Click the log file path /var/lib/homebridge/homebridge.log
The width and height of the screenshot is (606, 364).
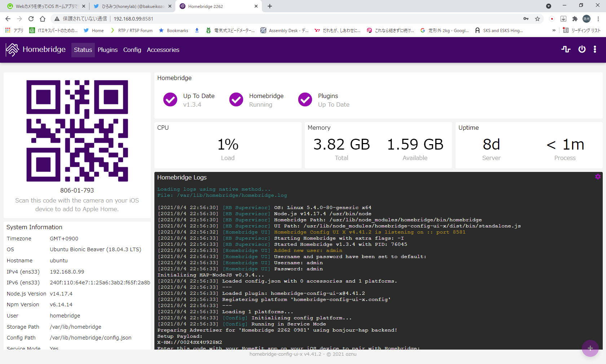(x=232, y=195)
